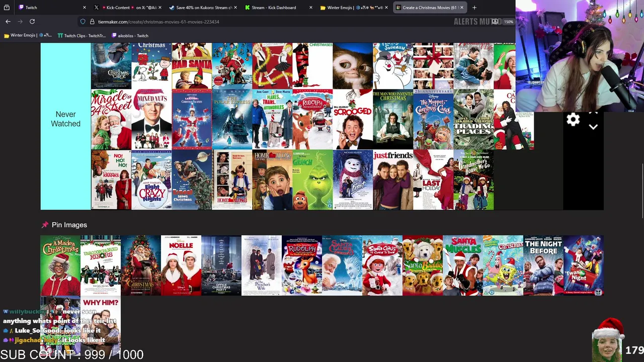Pick Office Christmas Party pinned image
The height and width of the screenshot is (362, 644).
tap(221, 265)
